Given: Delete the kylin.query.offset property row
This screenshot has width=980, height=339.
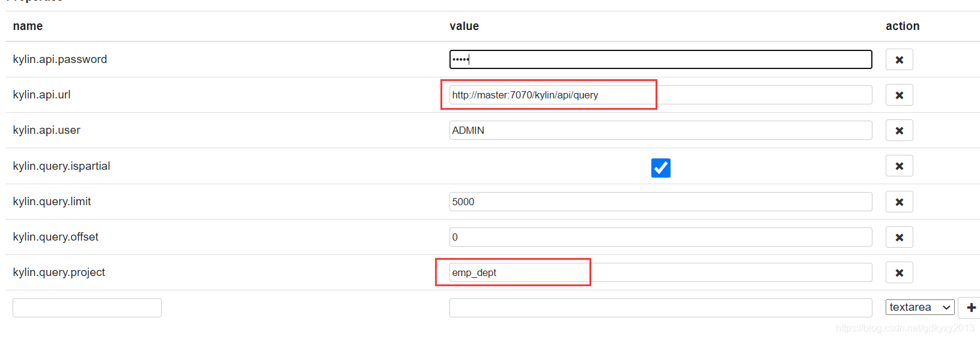Looking at the screenshot, I should [x=899, y=238].
